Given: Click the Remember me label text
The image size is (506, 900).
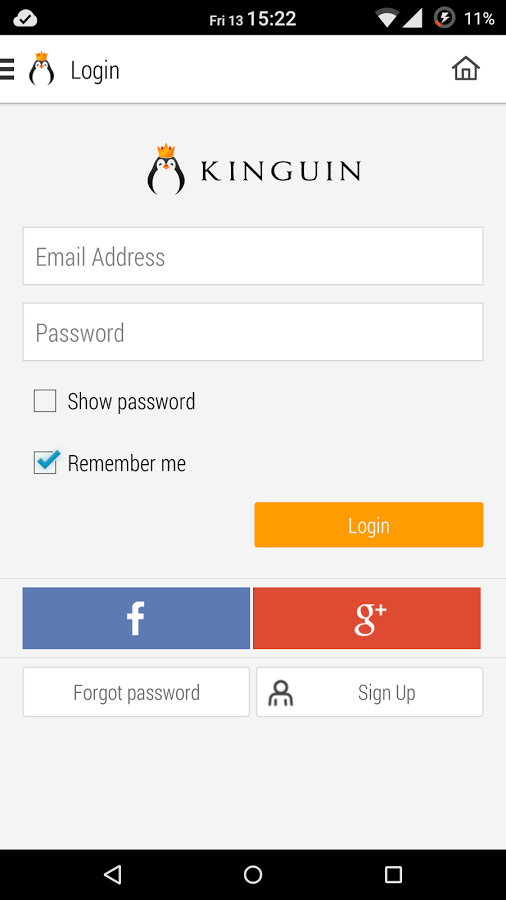Looking at the screenshot, I should [x=127, y=463].
